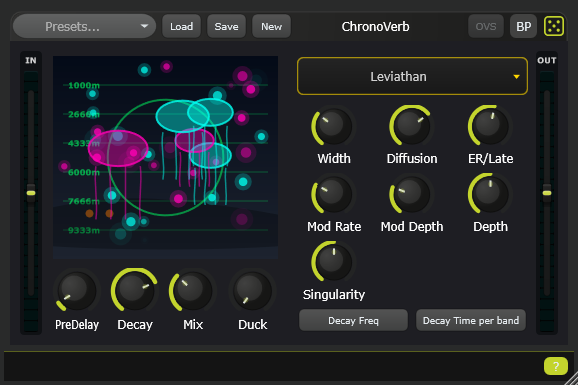Click the Width knob
Screen dimensions: 578x385
[x=334, y=126]
